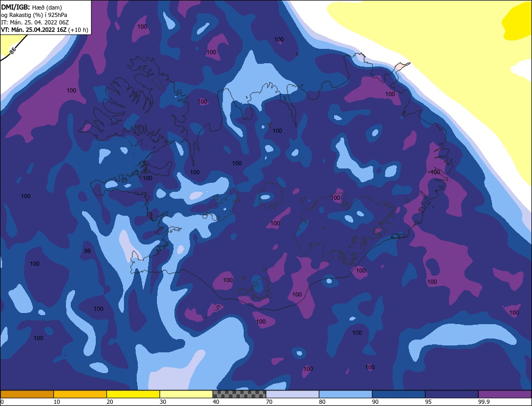Choose the dark navy 95–99.9 legend swatch
Viewport: 532px width, 406px height.
coord(452,394)
